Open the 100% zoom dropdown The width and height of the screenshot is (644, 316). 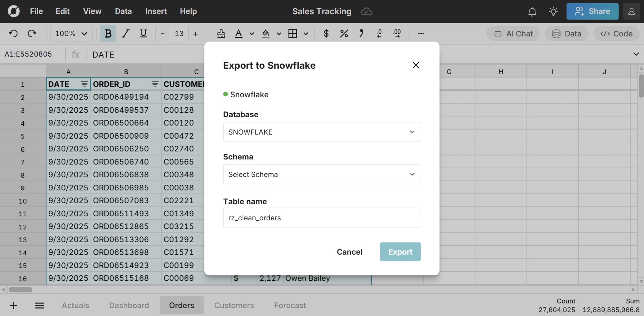[71, 34]
